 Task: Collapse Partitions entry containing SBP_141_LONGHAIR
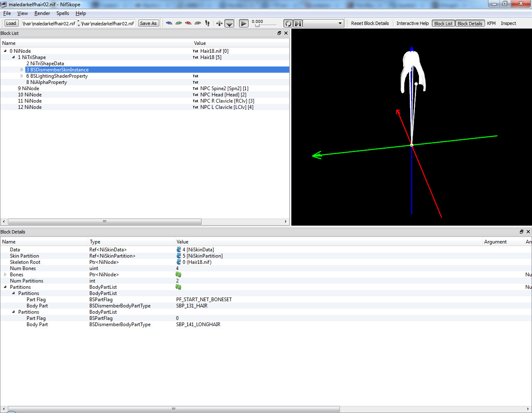click(13, 312)
